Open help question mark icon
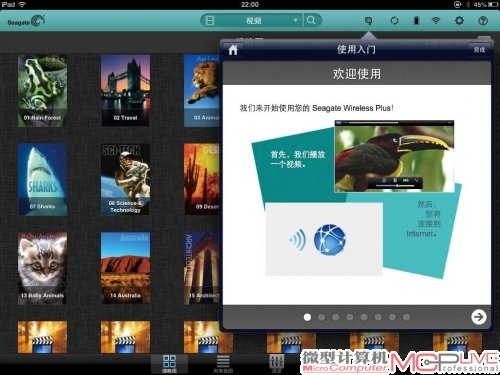This screenshot has width=500, height=375. coord(483,21)
